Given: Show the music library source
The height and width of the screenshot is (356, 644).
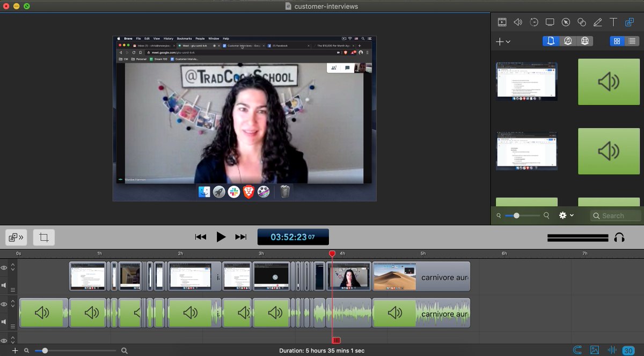Looking at the screenshot, I should click(568, 41).
